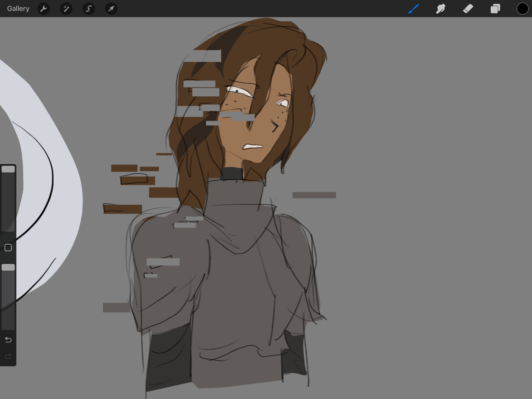Activate the Selection S-ribbon tool
Viewport: 532px width, 399px height.
click(89, 9)
